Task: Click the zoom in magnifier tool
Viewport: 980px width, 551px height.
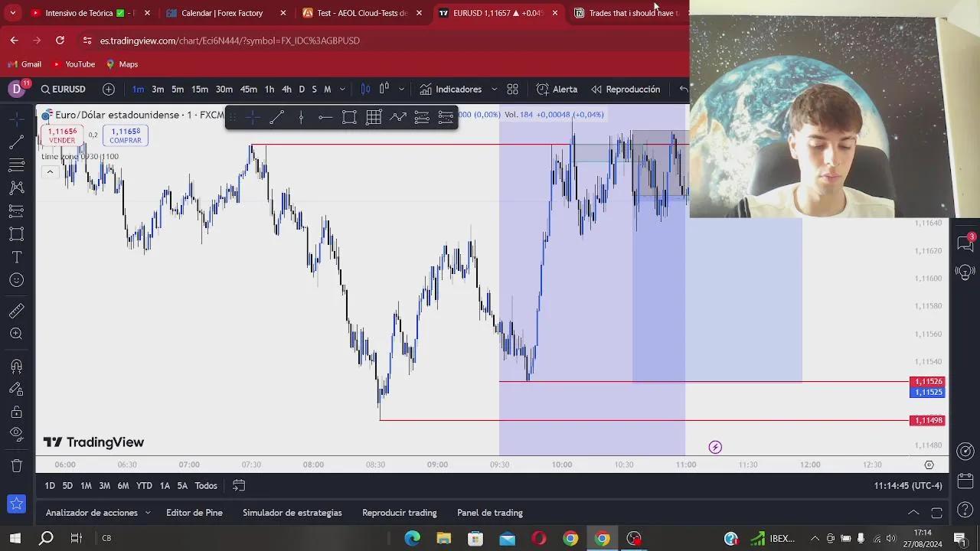Action: point(16,334)
